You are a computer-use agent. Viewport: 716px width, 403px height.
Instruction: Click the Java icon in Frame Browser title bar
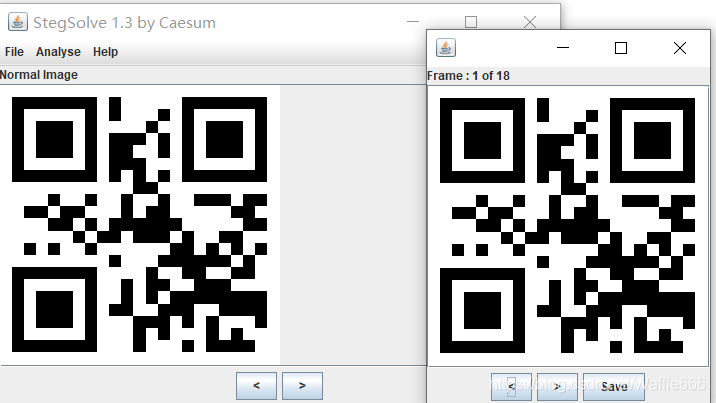coord(446,47)
